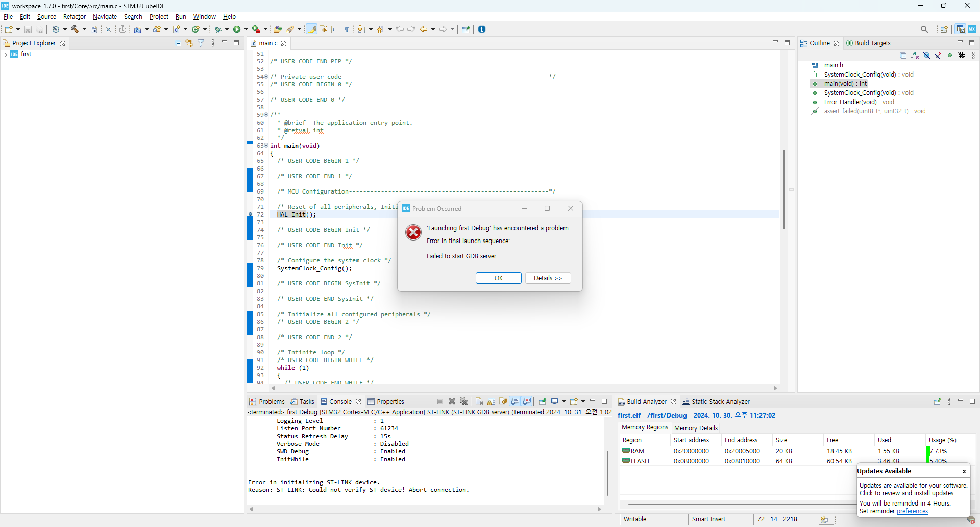The image size is (980, 527).
Task: Click the Console horizontal scrollbar
Action: (x=425, y=509)
